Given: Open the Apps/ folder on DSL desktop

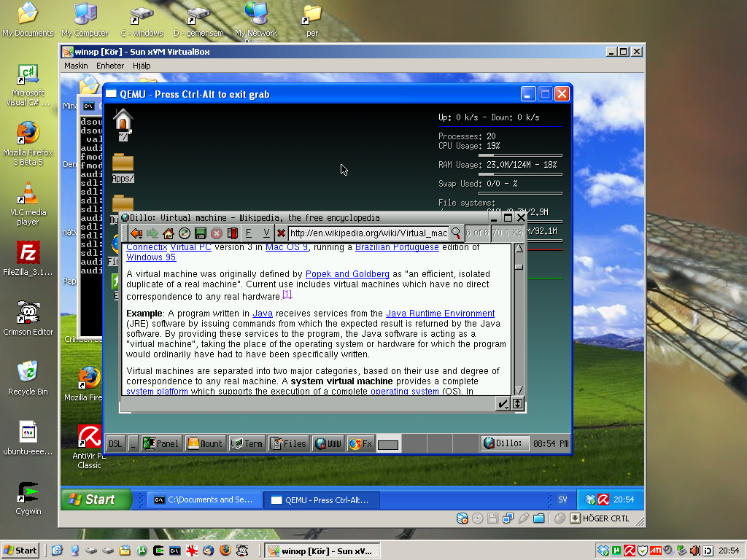Looking at the screenshot, I should 123,168.
